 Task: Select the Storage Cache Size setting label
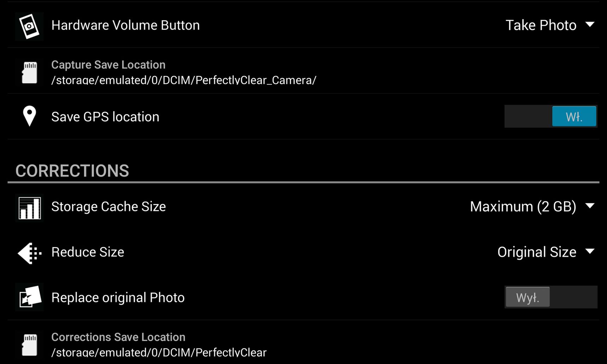click(x=109, y=207)
